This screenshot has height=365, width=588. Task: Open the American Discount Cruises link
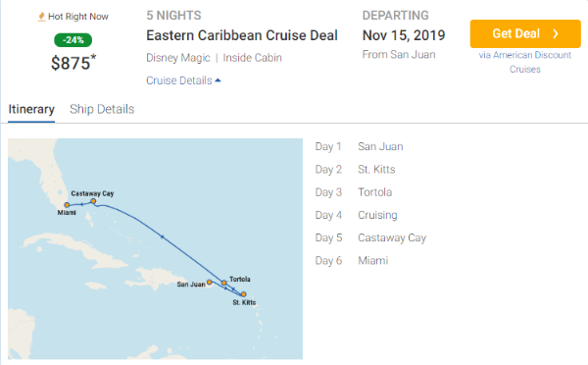tap(524, 62)
